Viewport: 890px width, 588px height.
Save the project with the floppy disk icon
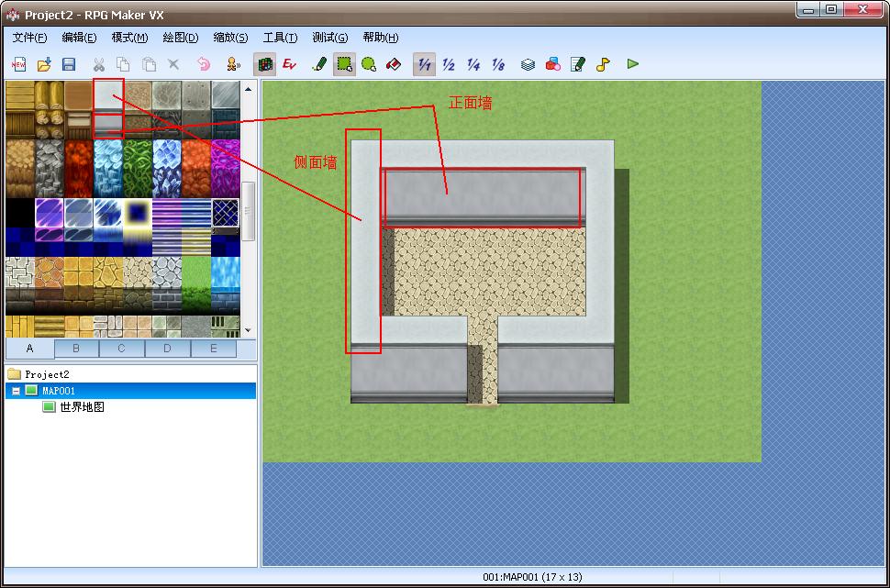click(x=69, y=64)
